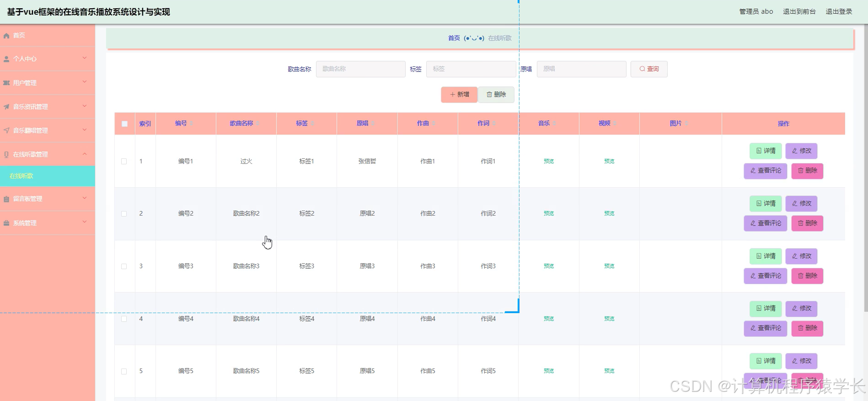Click 详情 button in row 5
The height and width of the screenshot is (401, 868).
point(766,361)
